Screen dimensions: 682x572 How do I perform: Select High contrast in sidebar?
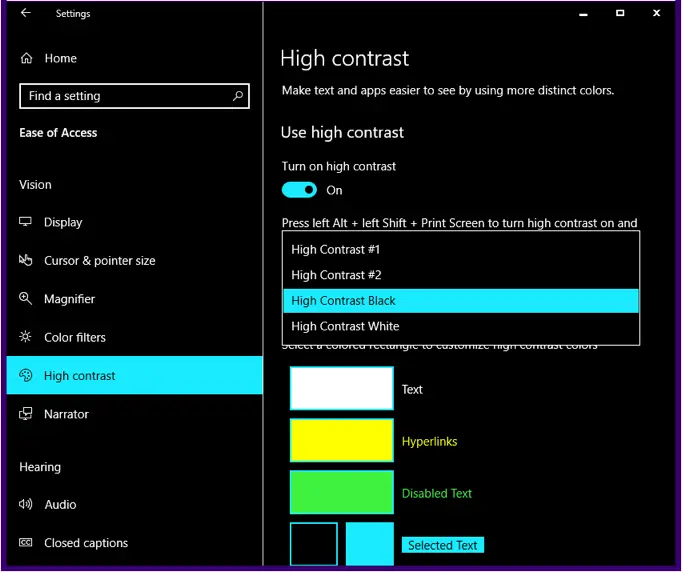click(134, 375)
